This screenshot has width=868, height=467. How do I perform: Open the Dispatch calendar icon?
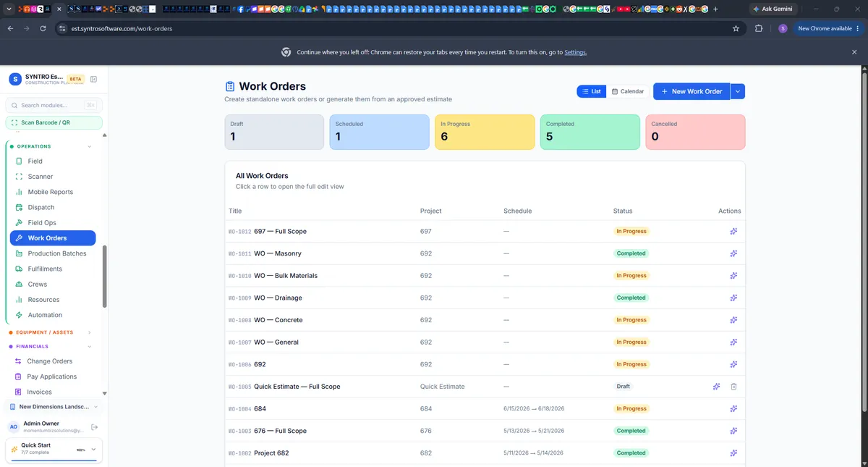[x=19, y=207]
